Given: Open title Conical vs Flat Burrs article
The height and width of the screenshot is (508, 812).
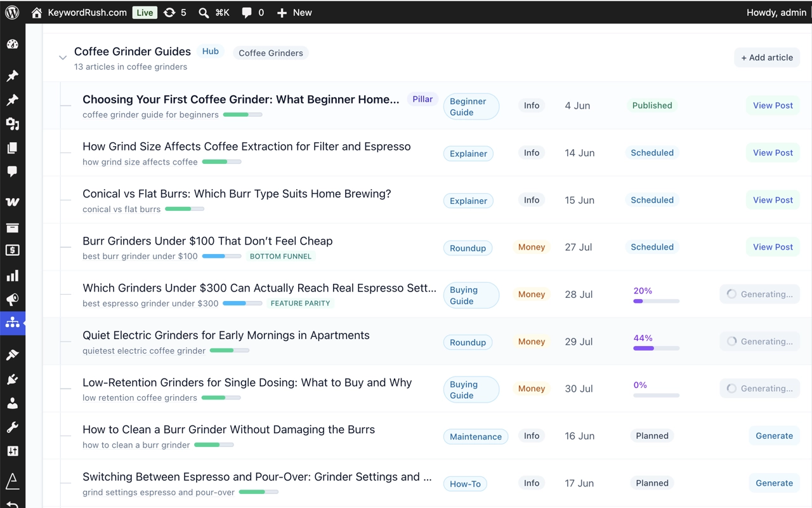Looking at the screenshot, I should pyautogui.click(x=237, y=194).
